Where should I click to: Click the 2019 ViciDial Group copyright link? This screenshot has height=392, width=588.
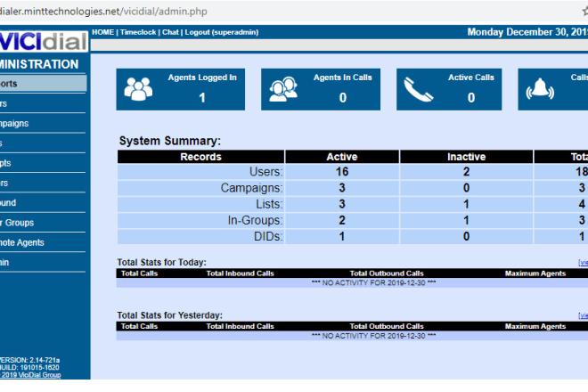click(31, 375)
